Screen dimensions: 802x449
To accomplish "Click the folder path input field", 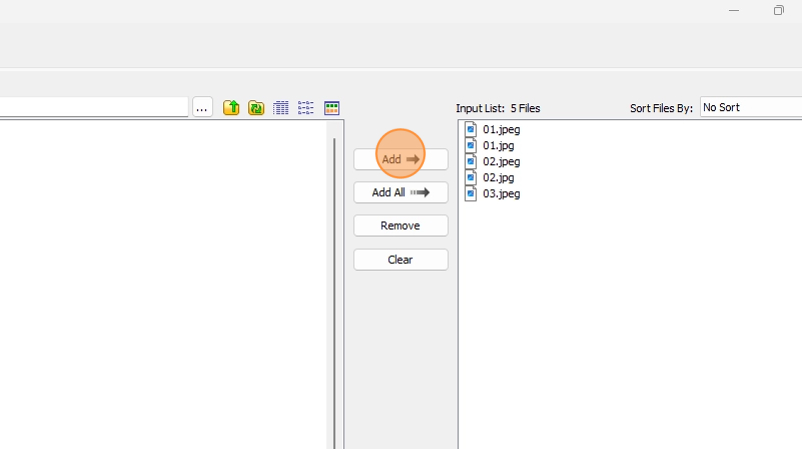I will (x=94, y=107).
